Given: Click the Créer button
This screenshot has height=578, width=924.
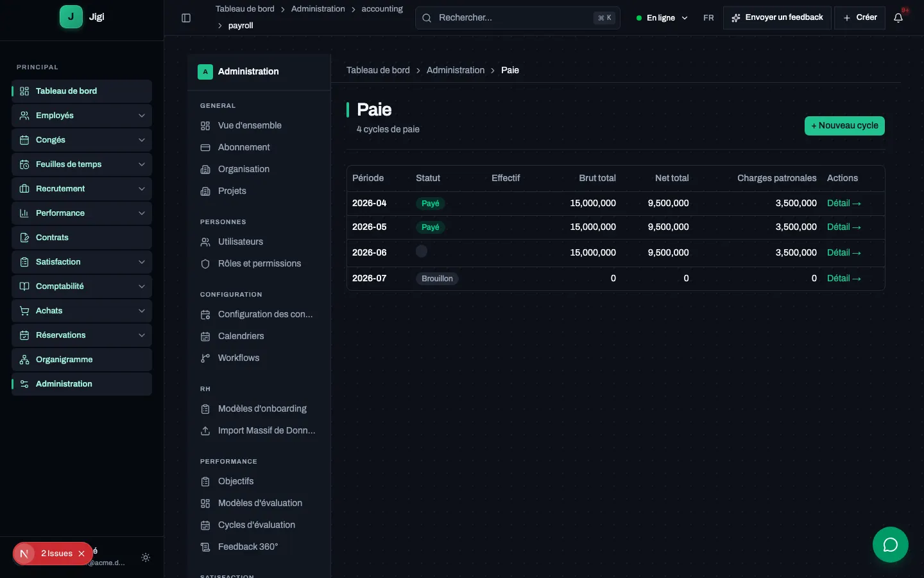Looking at the screenshot, I should 860,18.
